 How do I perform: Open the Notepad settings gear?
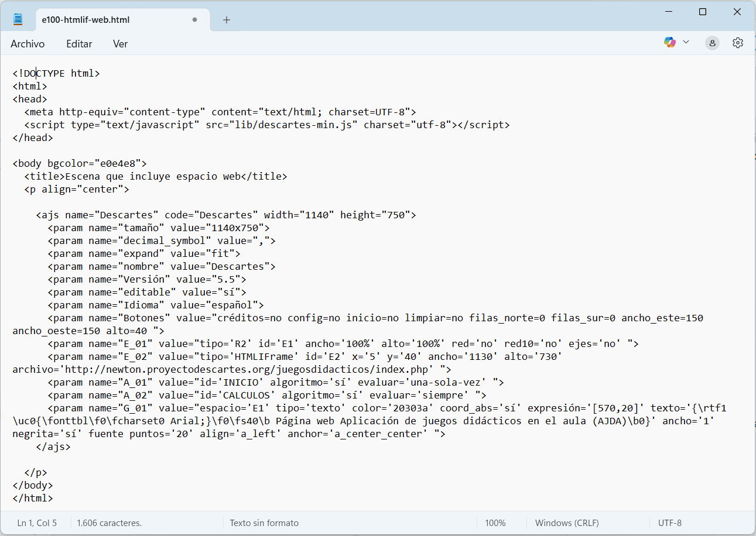pos(737,43)
